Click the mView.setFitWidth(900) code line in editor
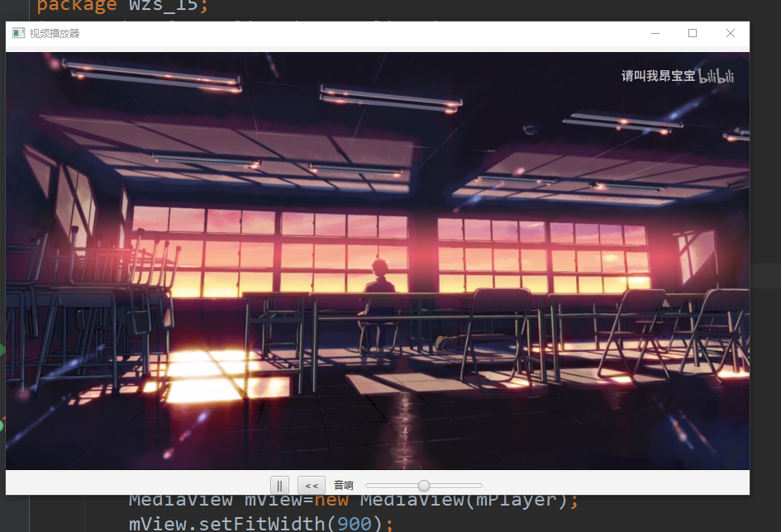This screenshot has height=532, width=781. point(261,524)
